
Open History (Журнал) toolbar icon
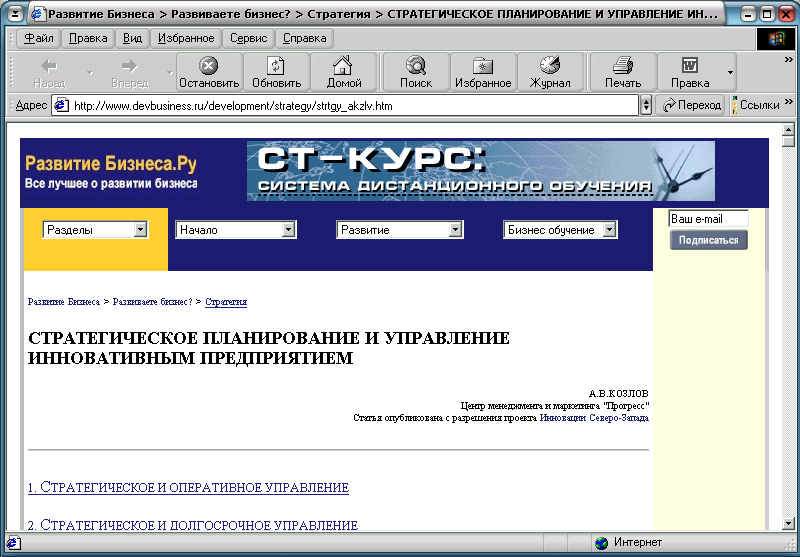(550, 66)
